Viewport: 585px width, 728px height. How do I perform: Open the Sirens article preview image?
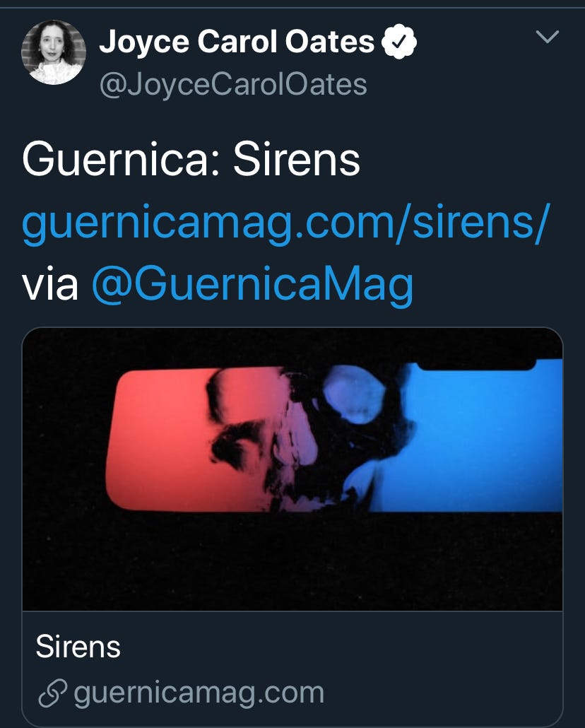[x=292, y=469]
